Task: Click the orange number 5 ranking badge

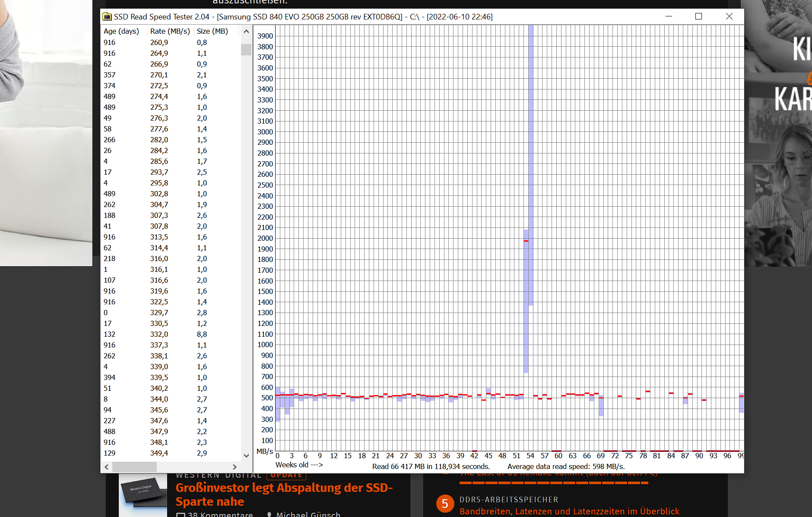Action: coord(445,504)
